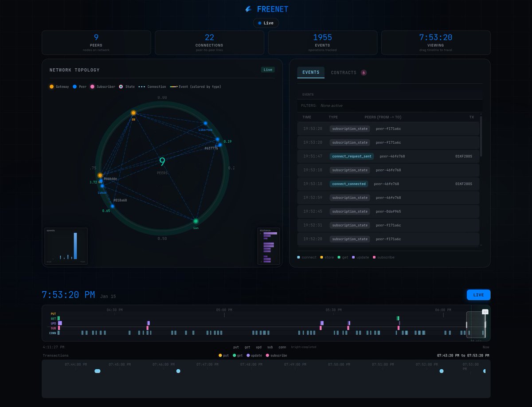Viewport: 532px width, 407px height.
Task: Click the Live status pill under the title
Action: (266, 23)
